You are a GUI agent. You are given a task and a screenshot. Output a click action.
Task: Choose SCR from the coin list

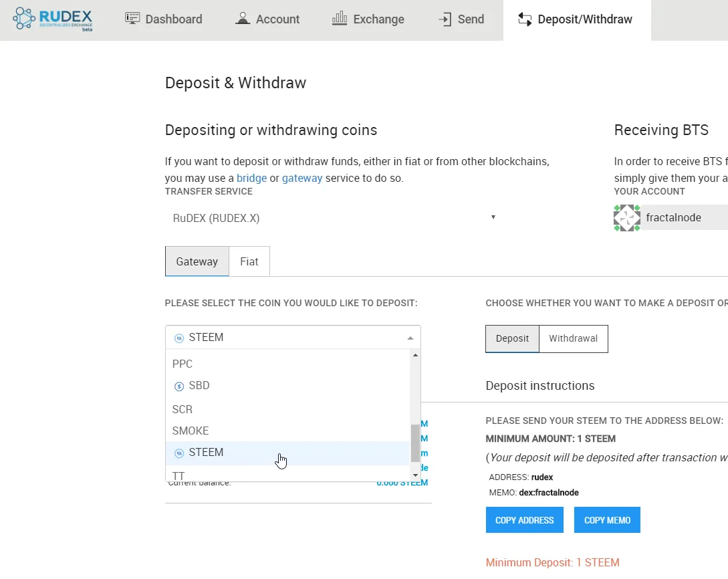(287, 409)
